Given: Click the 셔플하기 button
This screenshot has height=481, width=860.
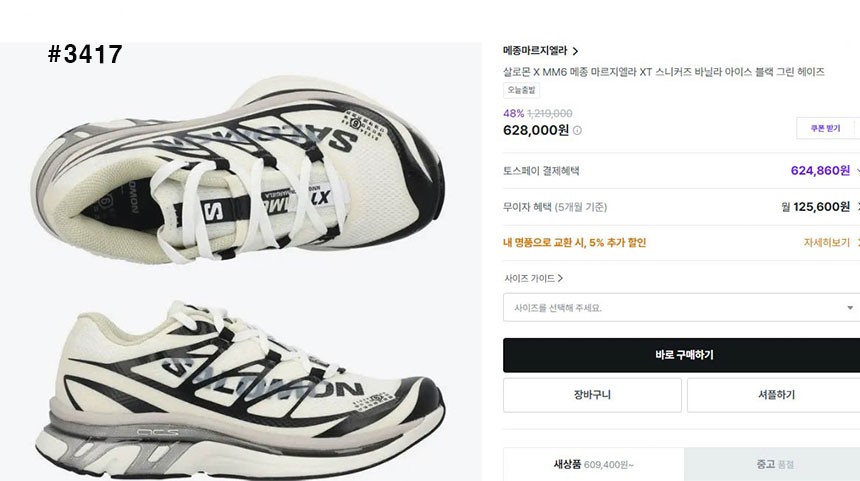Looking at the screenshot, I should coord(773,395).
